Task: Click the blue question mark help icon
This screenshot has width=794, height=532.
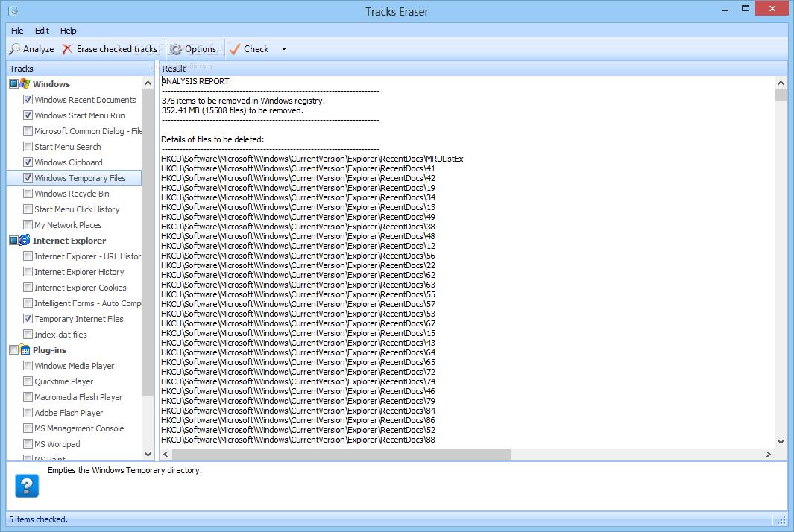Action: (x=27, y=486)
